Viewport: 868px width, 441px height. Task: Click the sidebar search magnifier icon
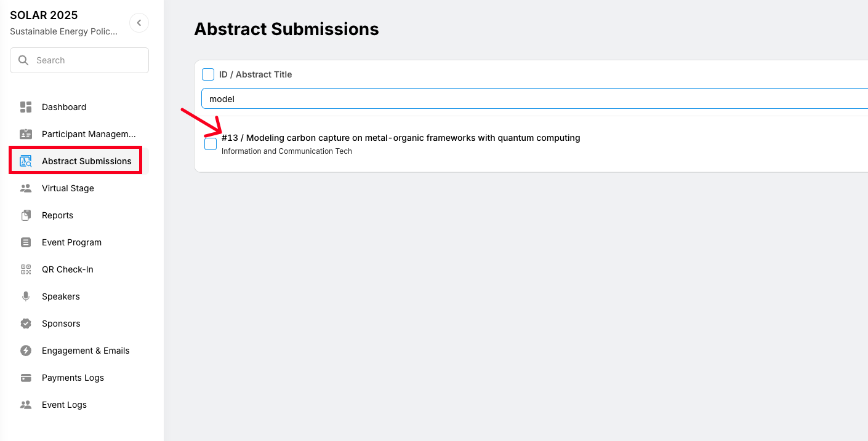[x=23, y=60]
